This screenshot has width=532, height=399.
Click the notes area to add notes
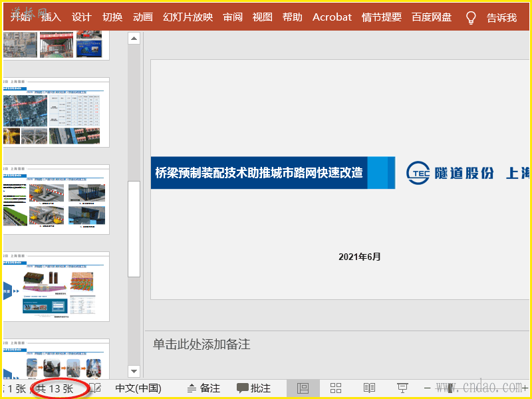tap(201, 344)
